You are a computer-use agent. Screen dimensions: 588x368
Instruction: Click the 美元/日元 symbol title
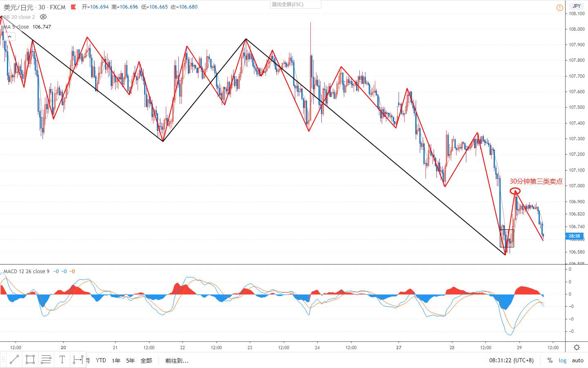click(x=19, y=7)
